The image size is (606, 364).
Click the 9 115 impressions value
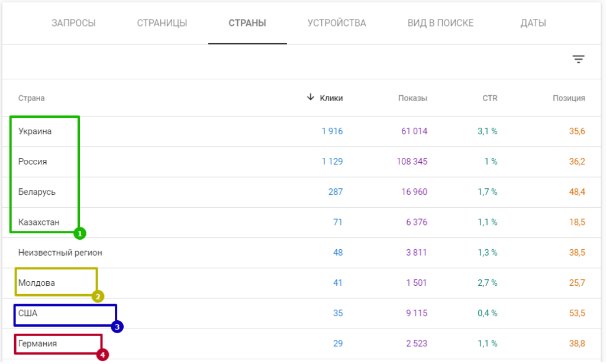417,313
